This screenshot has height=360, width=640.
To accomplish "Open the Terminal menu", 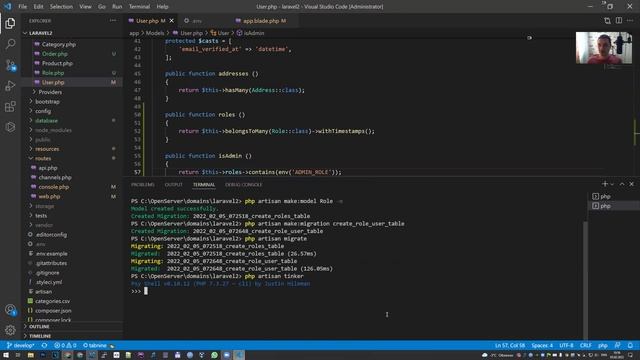I will click(x=139, y=7).
